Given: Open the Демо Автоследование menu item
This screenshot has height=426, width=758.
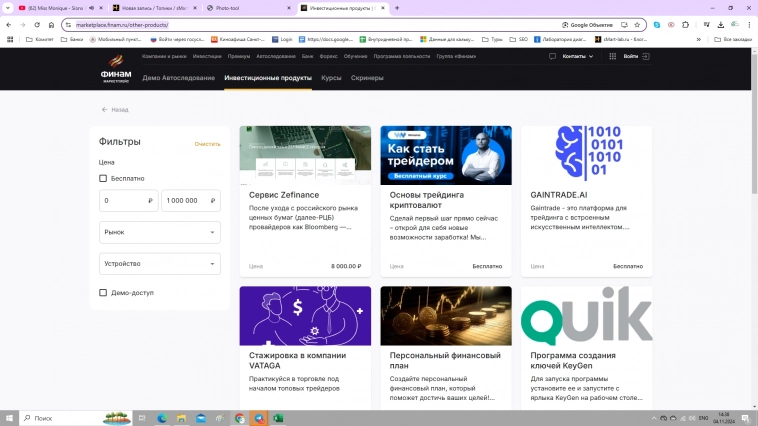Looking at the screenshot, I should click(178, 78).
